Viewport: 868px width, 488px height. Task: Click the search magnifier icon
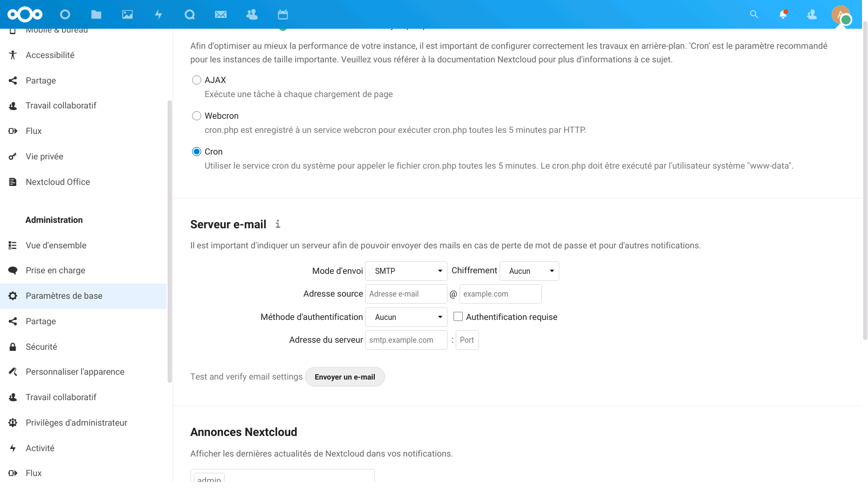point(754,15)
